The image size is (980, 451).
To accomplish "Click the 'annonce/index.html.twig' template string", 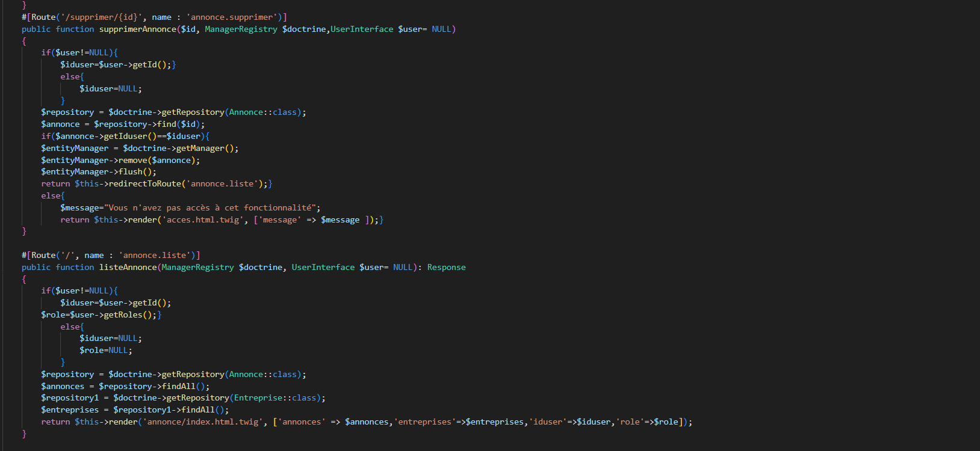I will [202, 422].
